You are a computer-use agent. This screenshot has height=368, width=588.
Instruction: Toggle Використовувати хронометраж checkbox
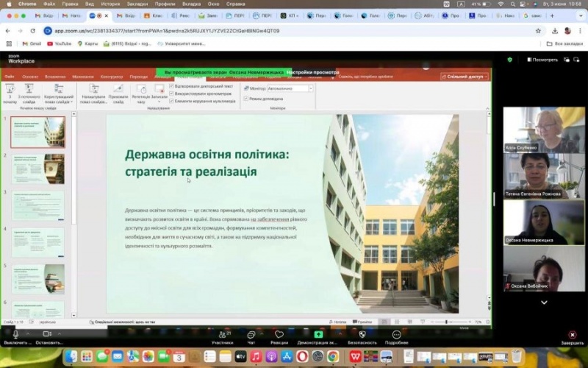(172, 93)
